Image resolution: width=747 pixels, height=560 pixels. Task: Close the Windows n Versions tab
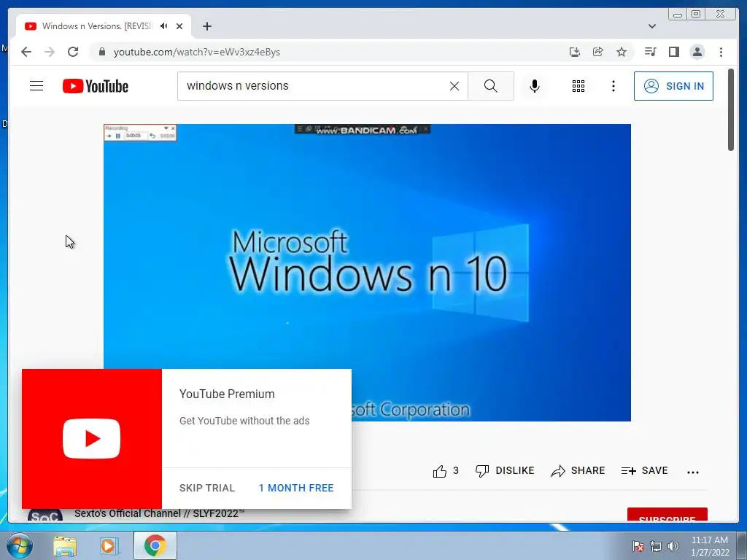coord(179,26)
